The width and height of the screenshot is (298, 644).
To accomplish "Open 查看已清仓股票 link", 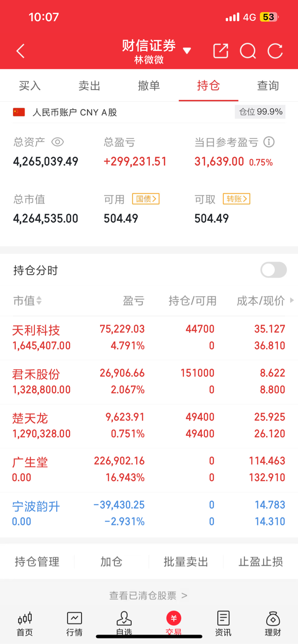I will (149, 595).
